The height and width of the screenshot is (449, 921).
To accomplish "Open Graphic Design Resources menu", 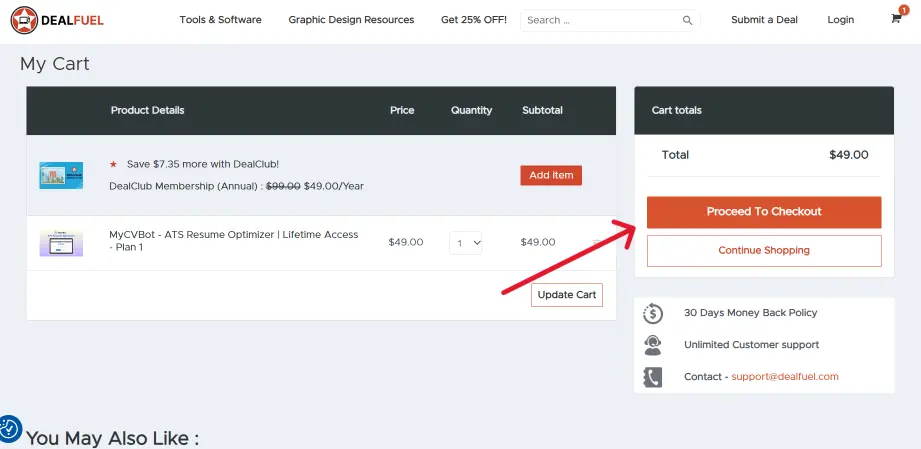I will coord(351,19).
